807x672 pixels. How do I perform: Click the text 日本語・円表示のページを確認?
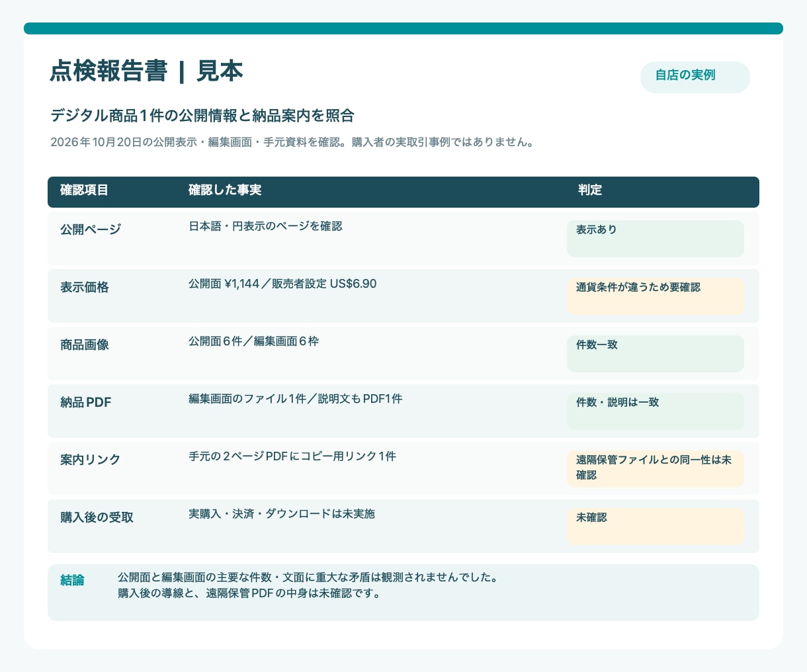click(265, 226)
